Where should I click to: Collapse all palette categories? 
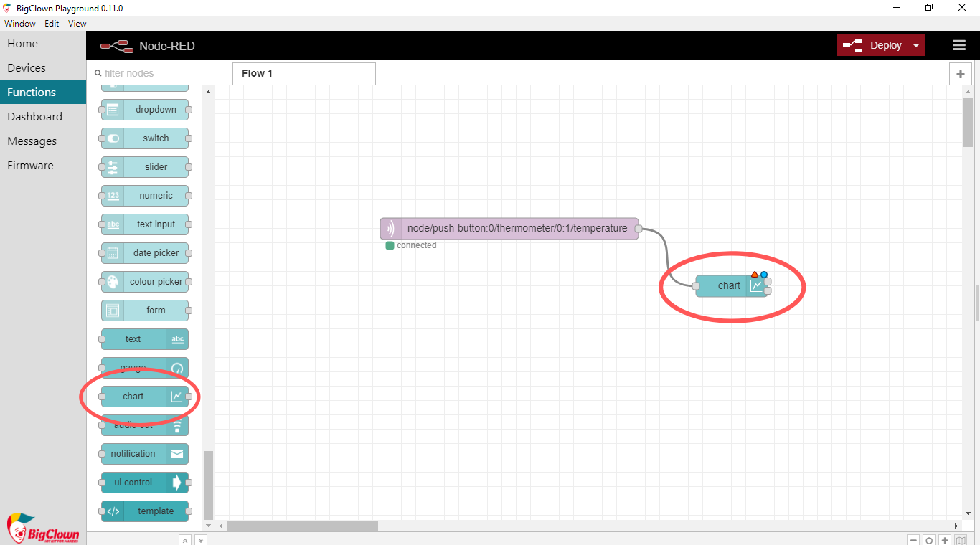click(x=184, y=540)
